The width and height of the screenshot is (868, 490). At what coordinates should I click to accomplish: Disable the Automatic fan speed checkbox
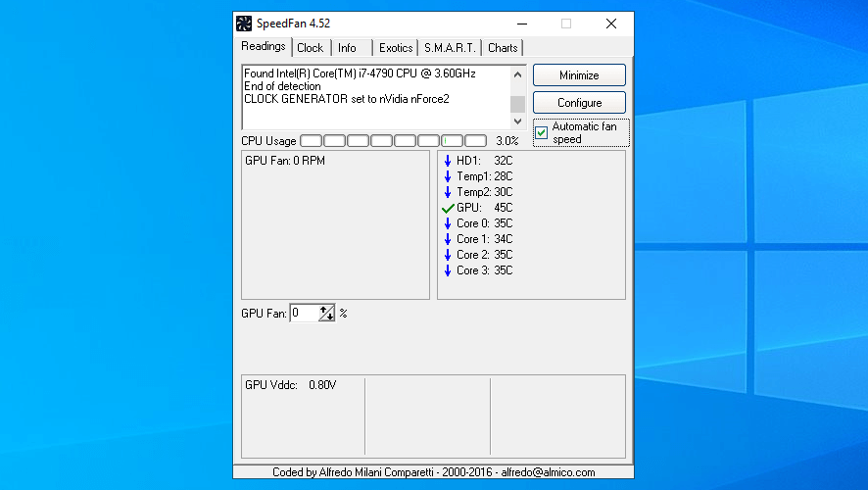click(x=542, y=132)
